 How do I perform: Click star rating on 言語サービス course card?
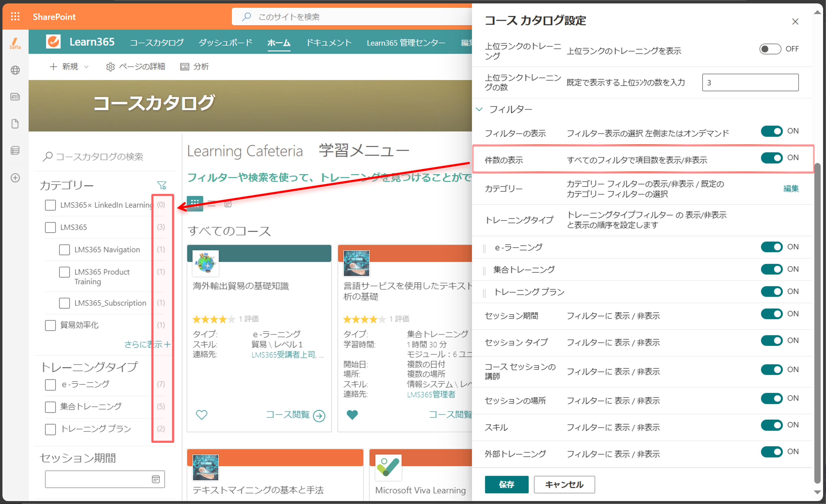[364, 319]
